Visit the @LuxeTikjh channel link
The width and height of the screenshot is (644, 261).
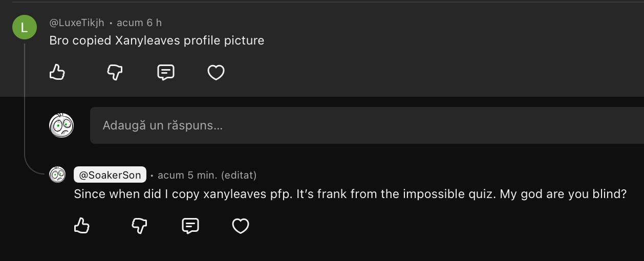tap(77, 23)
